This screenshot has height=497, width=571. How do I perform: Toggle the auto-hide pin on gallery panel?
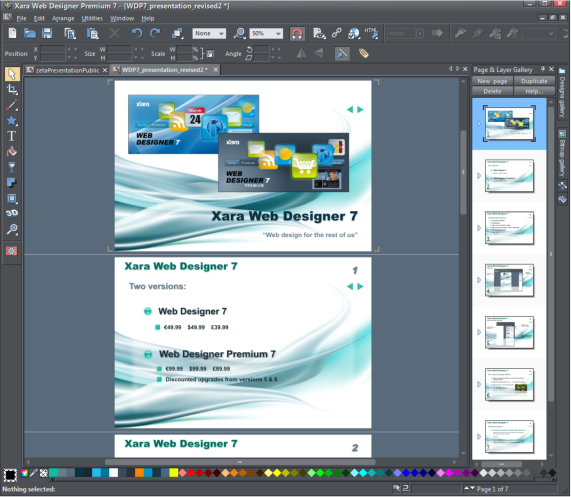(543, 68)
